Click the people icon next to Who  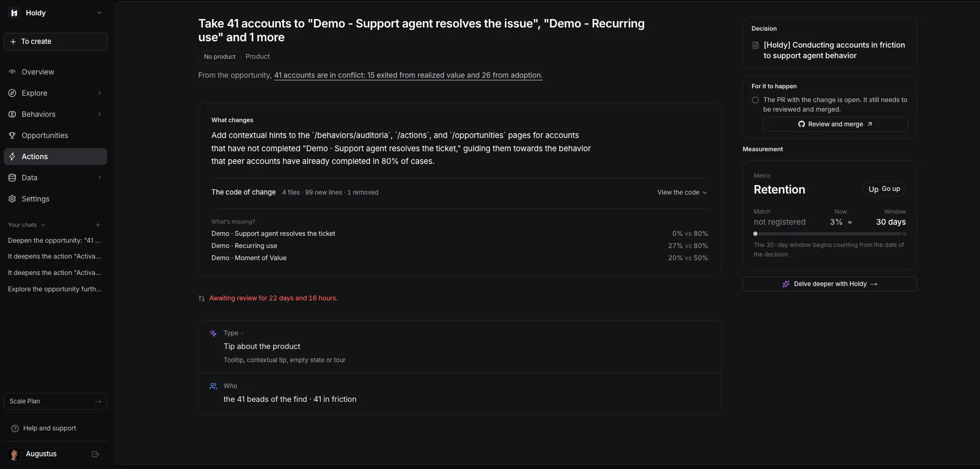point(213,386)
